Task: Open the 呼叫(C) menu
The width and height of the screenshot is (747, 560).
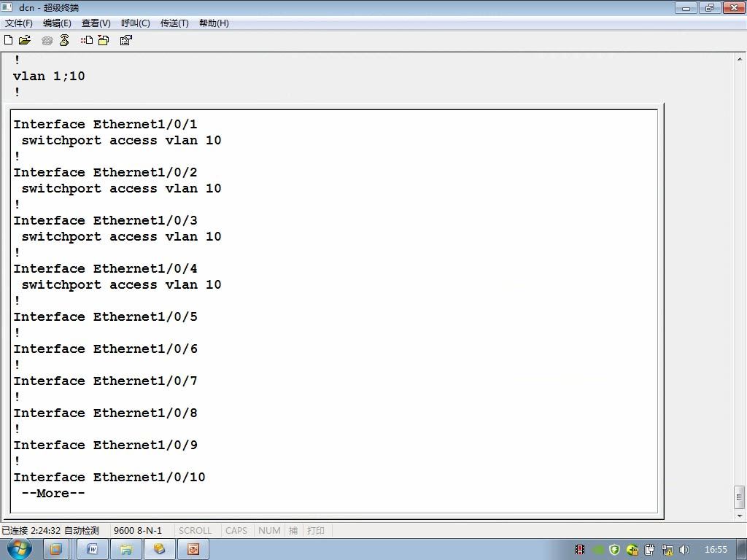Action: 135,23
